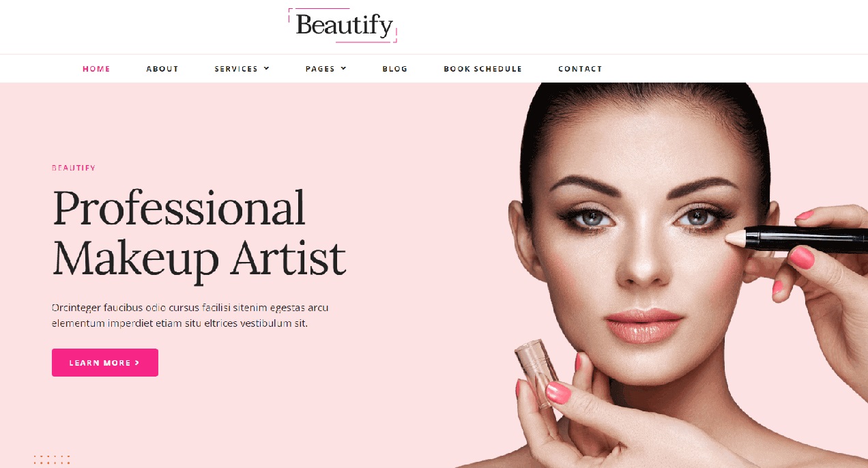Image resolution: width=868 pixels, height=468 pixels.
Task: Visit the Blog link
Action: (395, 69)
